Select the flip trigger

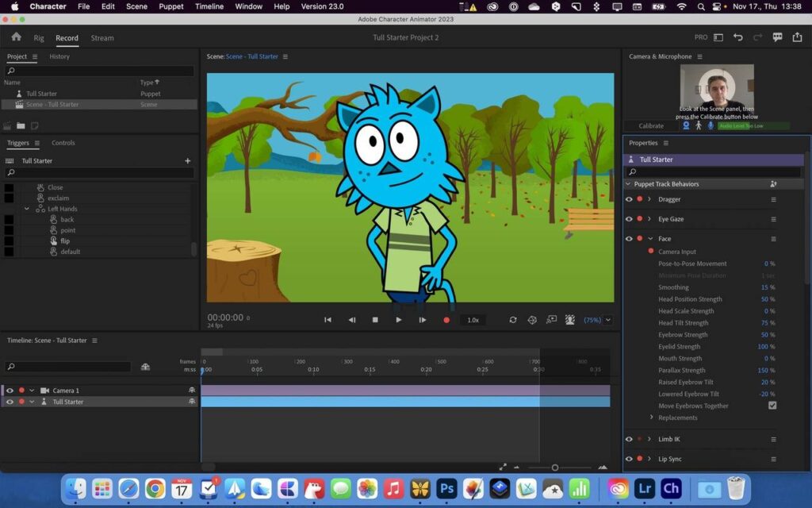[x=65, y=241]
